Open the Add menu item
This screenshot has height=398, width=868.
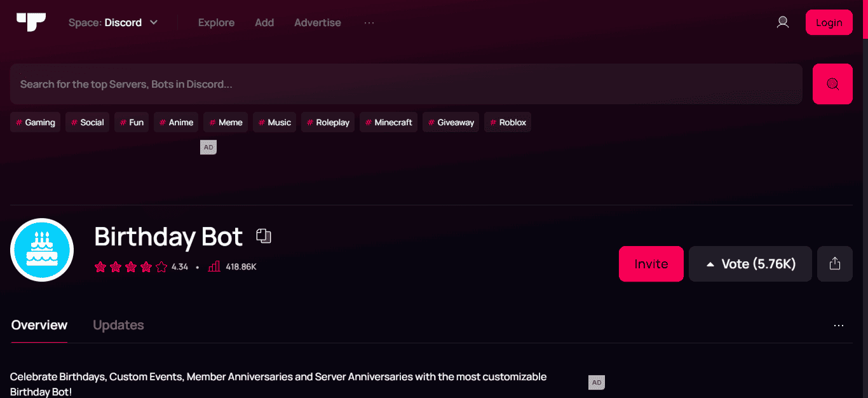click(264, 22)
